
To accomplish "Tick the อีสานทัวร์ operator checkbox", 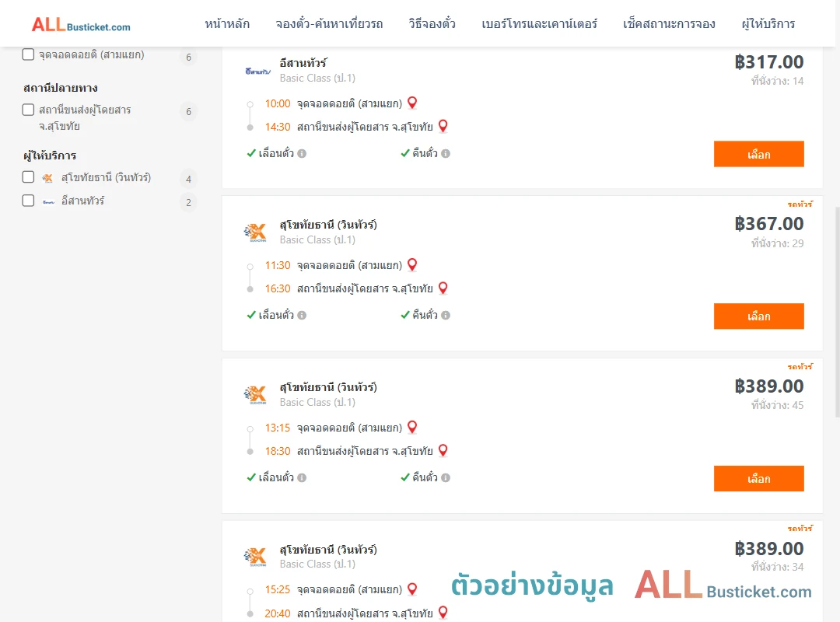I will coord(29,201).
